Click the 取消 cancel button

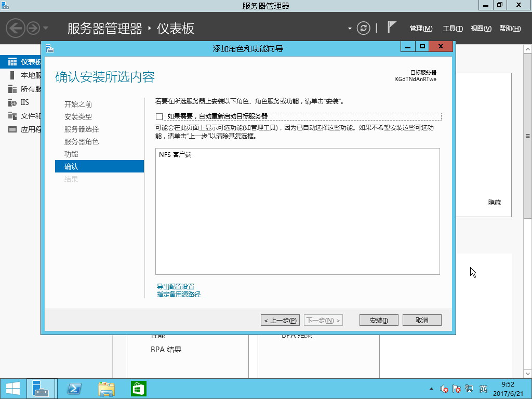point(422,320)
